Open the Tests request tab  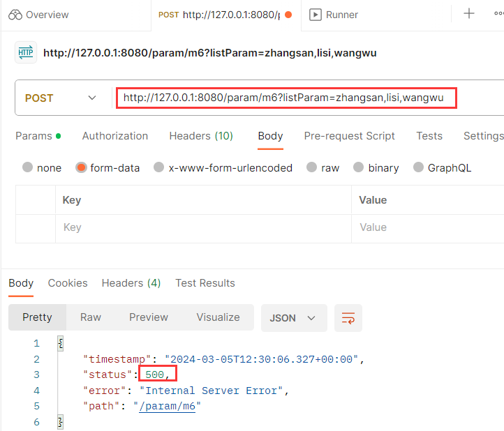click(429, 136)
